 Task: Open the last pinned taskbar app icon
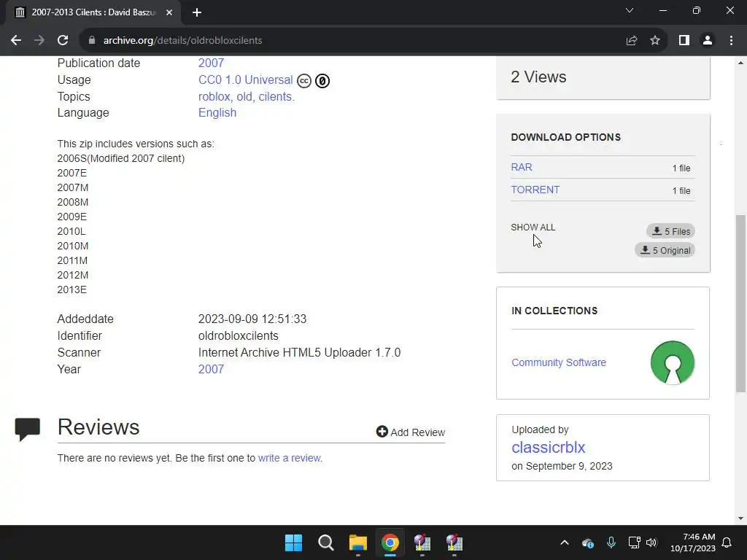click(454, 542)
